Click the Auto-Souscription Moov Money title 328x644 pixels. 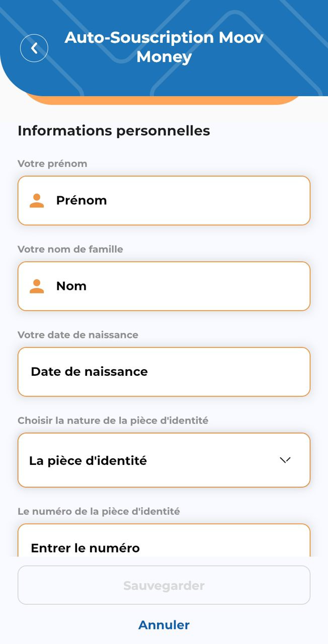click(x=164, y=47)
